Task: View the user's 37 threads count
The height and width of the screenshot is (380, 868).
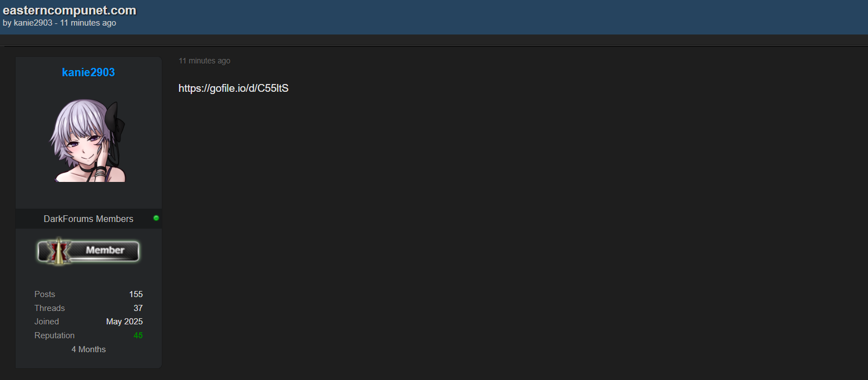Action: (x=138, y=308)
